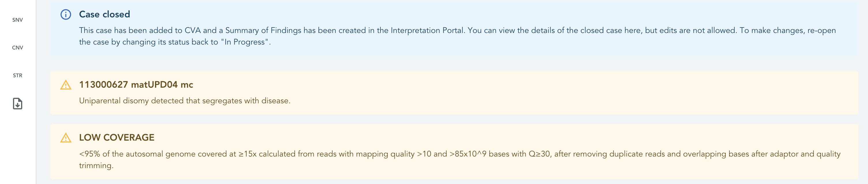
Task: Click the download report document icon
Action: (18, 104)
